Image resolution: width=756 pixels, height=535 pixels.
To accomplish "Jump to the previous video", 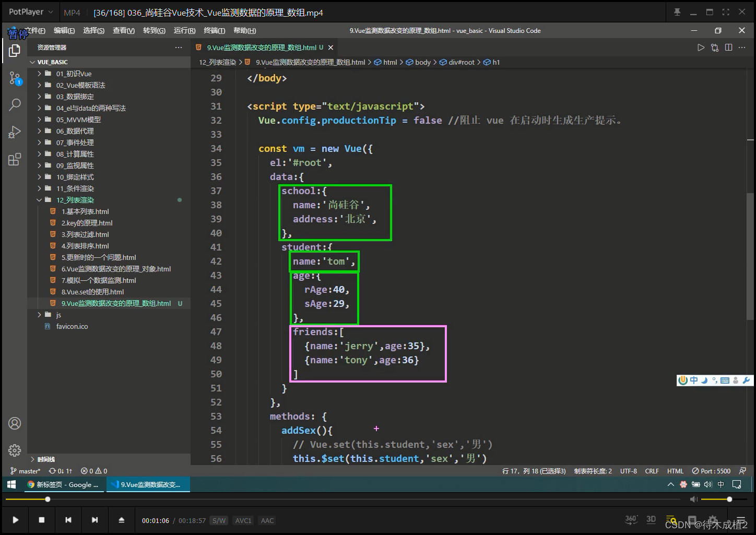I will click(x=68, y=520).
